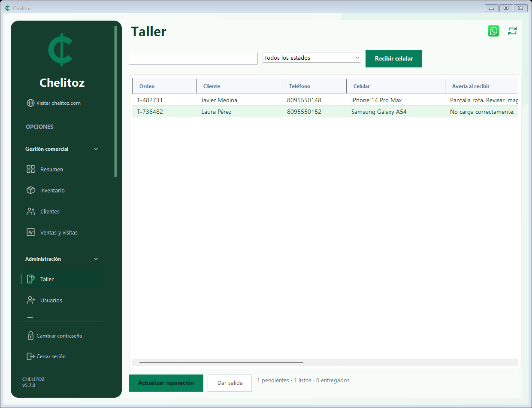Minimize the Chelitoz window
This screenshot has height=408, width=532.
point(492,8)
